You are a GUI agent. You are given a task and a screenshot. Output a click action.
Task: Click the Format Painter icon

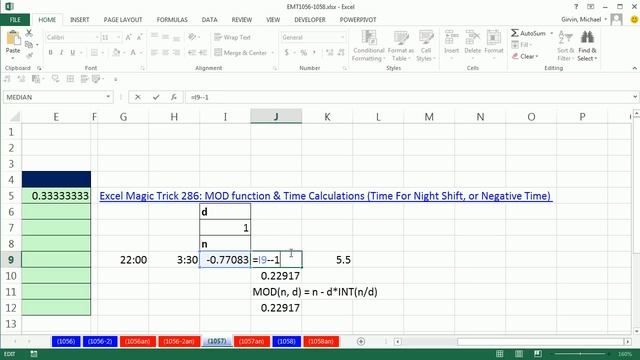click(29, 55)
